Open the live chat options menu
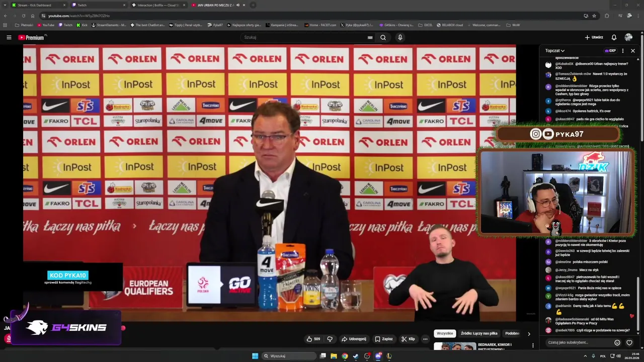The image size is (644, 362). click(x=623, y=51)
